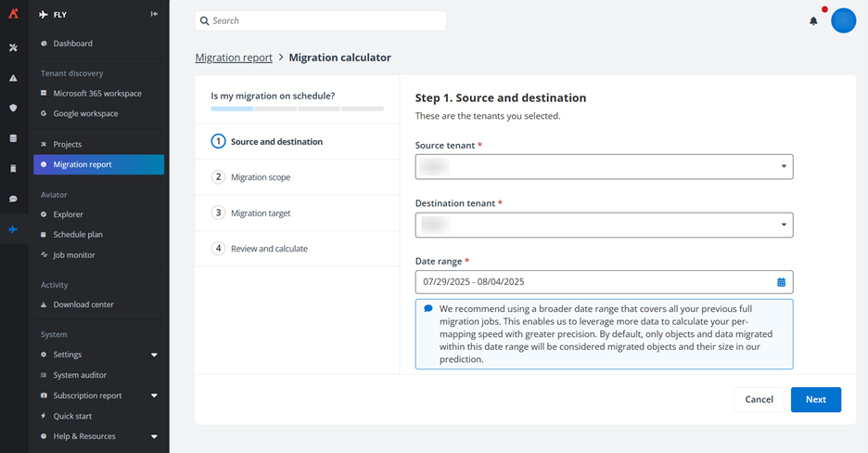Open Job monitor in the sidebar
The width and height of the screenshot is (868, 453).
coord(73,255)
